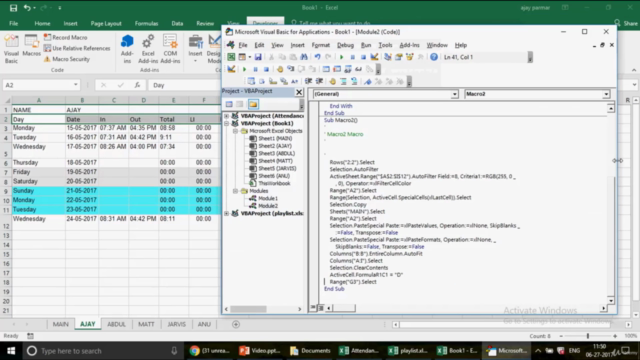Collapse the VBAProject (Book1) tree node
The width and height of the screenshot is (640, 360).
[x=227, y=123]
